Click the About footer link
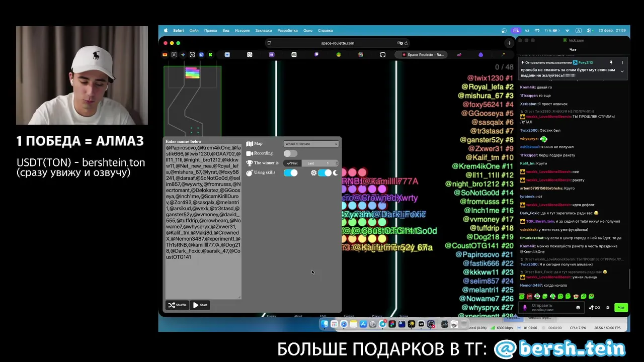644x362 pixels. click(x=298, y=316)
